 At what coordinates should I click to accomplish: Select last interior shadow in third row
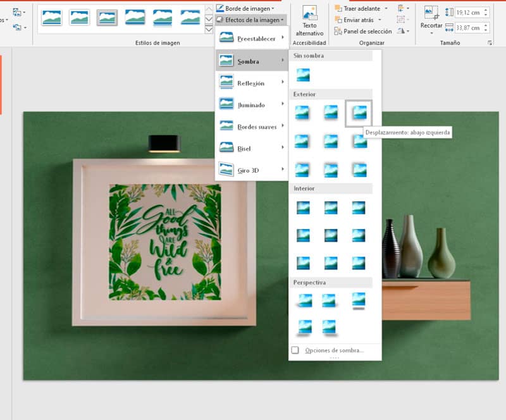pos(359,262)
